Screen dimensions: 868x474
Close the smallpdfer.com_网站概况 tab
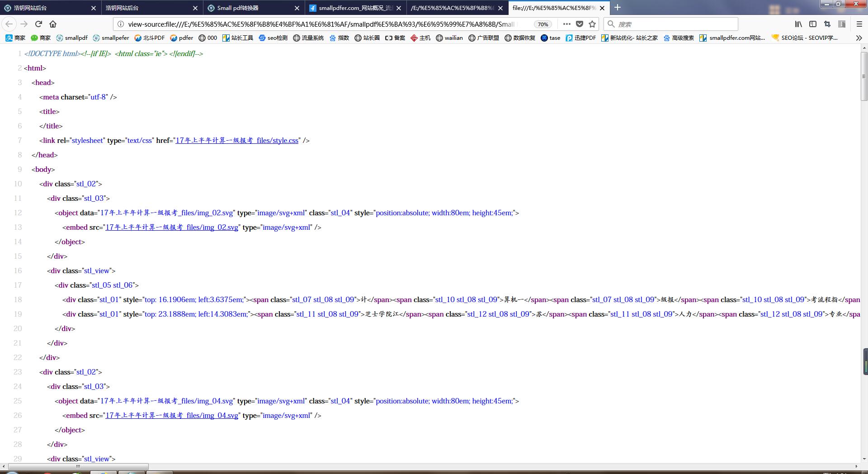399,8
